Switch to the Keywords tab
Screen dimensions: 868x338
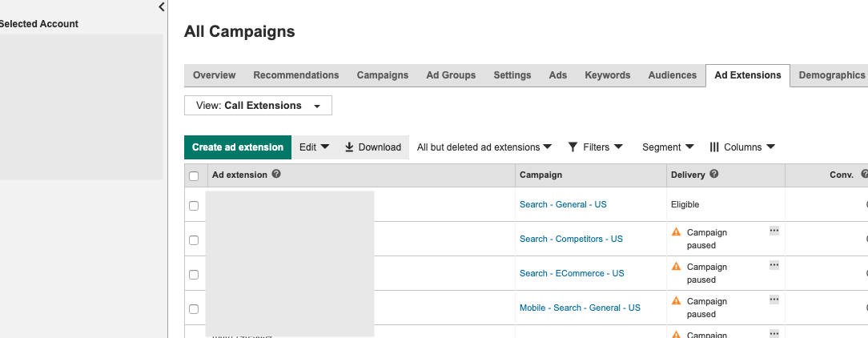pos(607,75)
